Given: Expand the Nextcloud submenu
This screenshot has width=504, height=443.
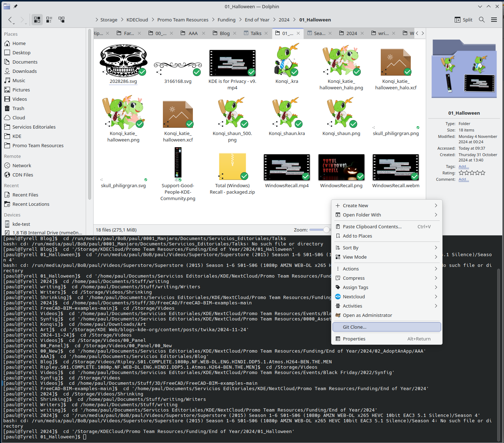Looking at the screenshot, I should tap(436, 297).
